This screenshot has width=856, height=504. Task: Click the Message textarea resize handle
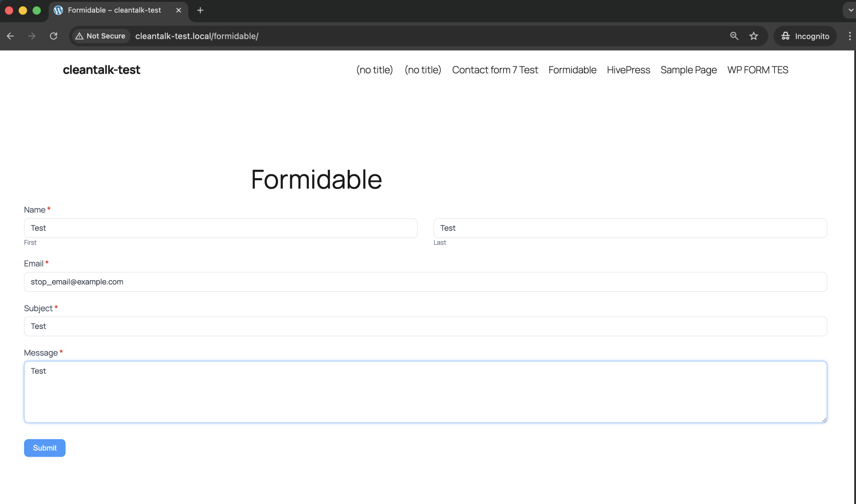tap(824, 420)
